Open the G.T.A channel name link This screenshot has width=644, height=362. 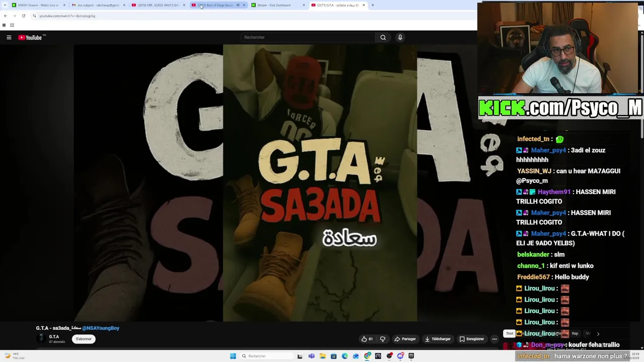(x=54, y=336)
